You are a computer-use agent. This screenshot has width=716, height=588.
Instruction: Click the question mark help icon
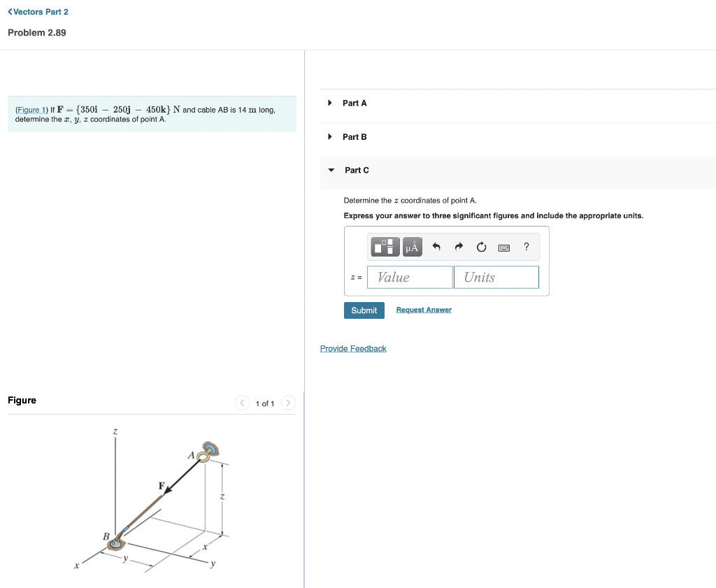tap(526, 246)
